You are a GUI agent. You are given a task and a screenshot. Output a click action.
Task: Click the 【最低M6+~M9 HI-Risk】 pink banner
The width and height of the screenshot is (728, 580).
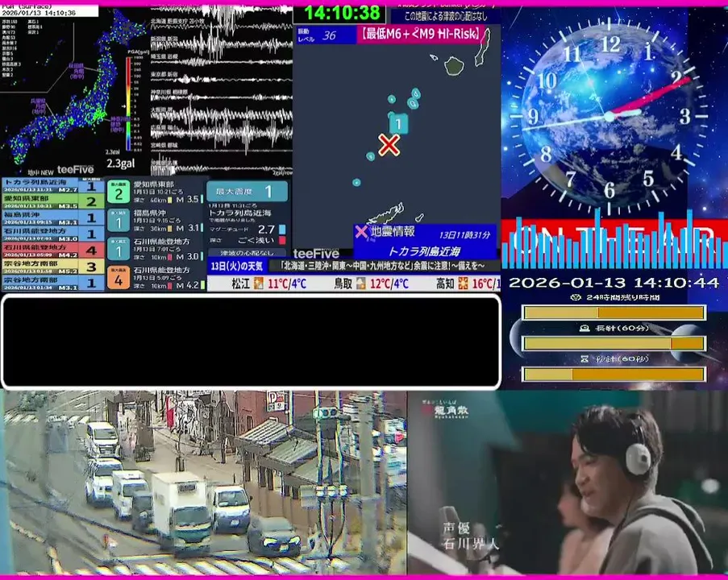point(421,34)
